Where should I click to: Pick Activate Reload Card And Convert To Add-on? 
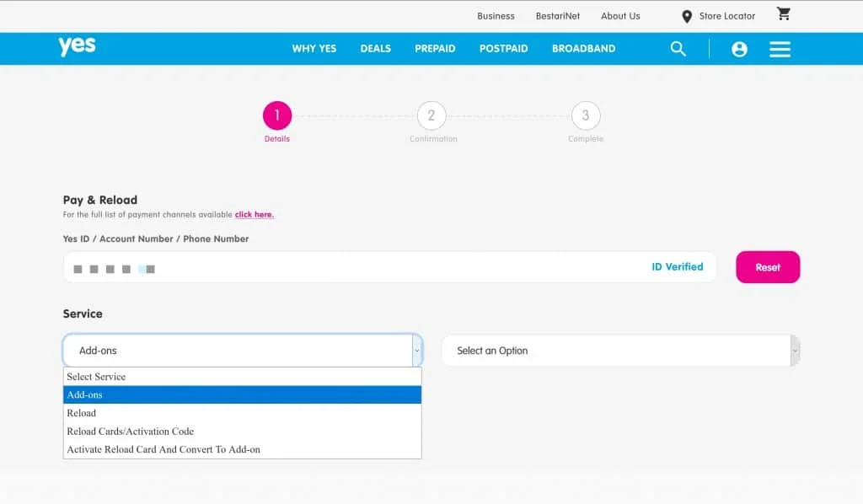[163, 450]
